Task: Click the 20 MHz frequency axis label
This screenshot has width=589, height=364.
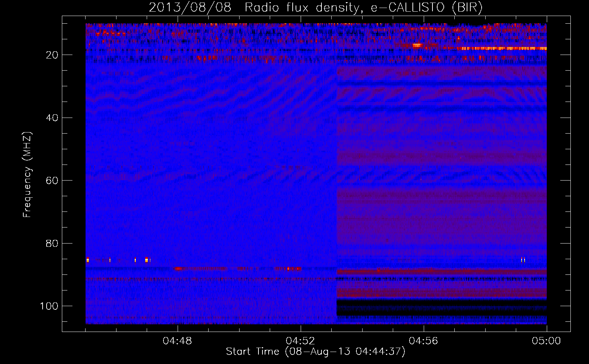Action: click(x=52, y=55)
